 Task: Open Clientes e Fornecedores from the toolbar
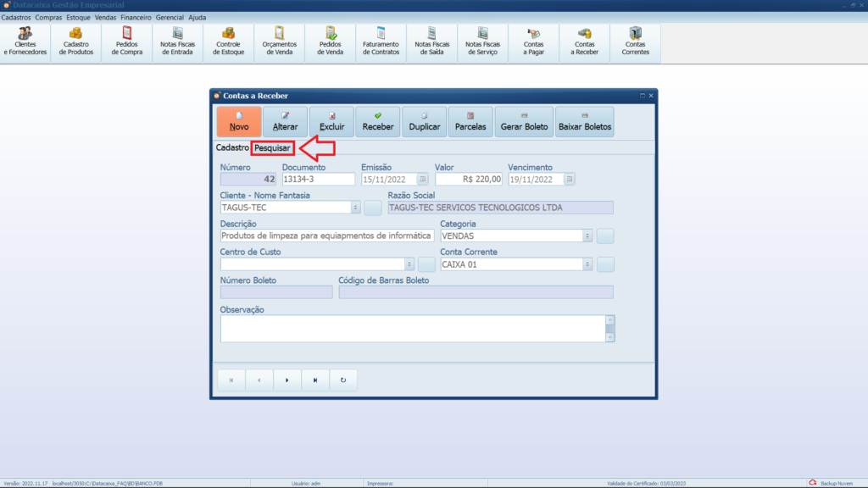coord(25,42)
